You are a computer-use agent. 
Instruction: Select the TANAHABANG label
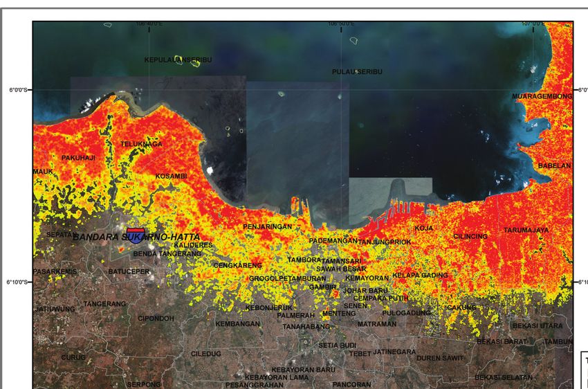coord(306,327)
